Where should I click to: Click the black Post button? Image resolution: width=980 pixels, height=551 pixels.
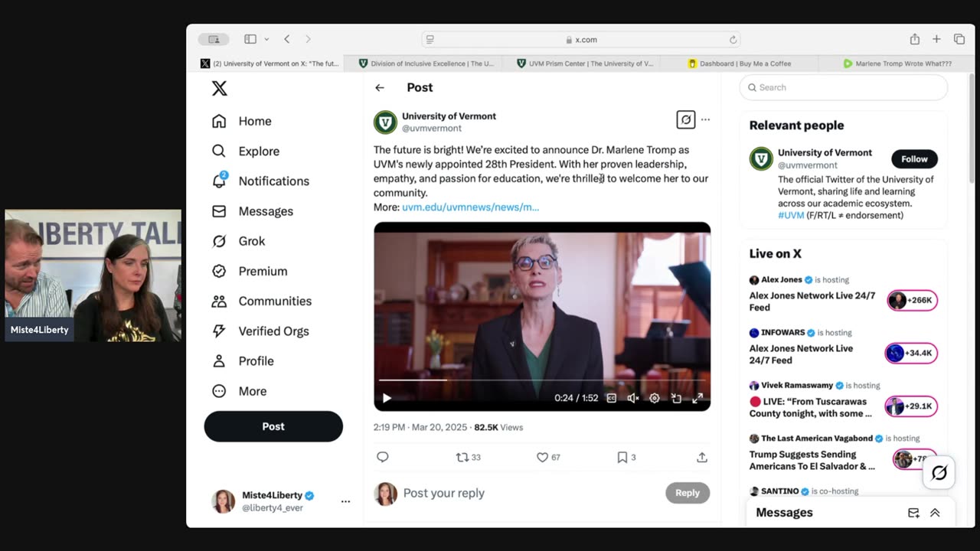click(x=273, y=426)
